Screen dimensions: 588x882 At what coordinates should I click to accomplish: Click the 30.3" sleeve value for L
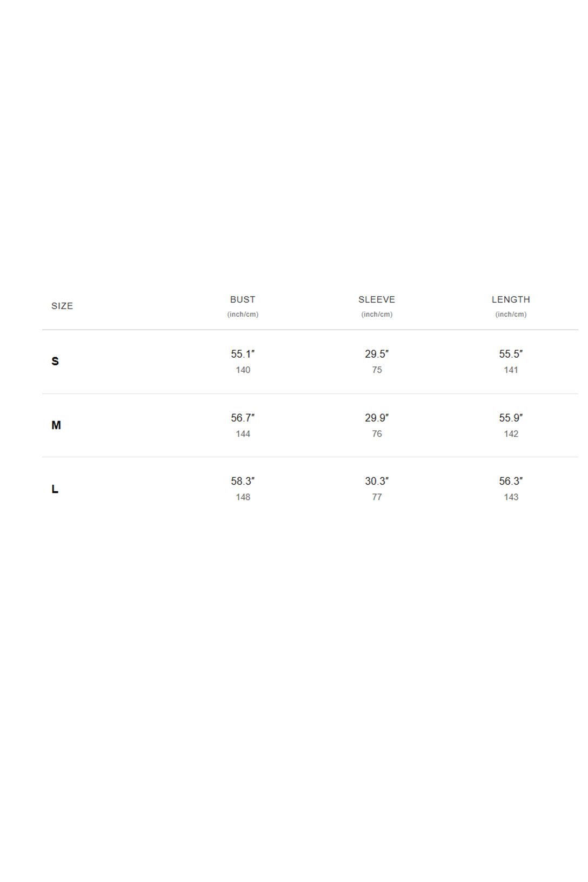[x=377, y=481]
